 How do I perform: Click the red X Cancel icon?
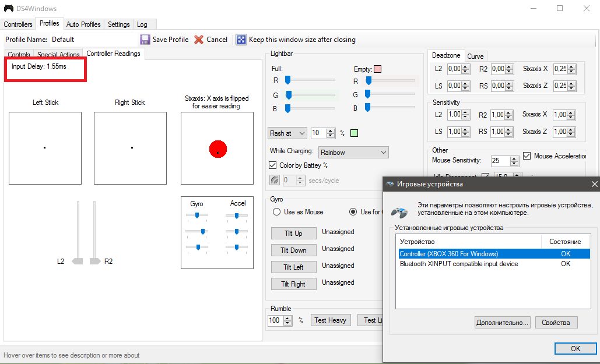pyautogui.click(x=199, y=40)
